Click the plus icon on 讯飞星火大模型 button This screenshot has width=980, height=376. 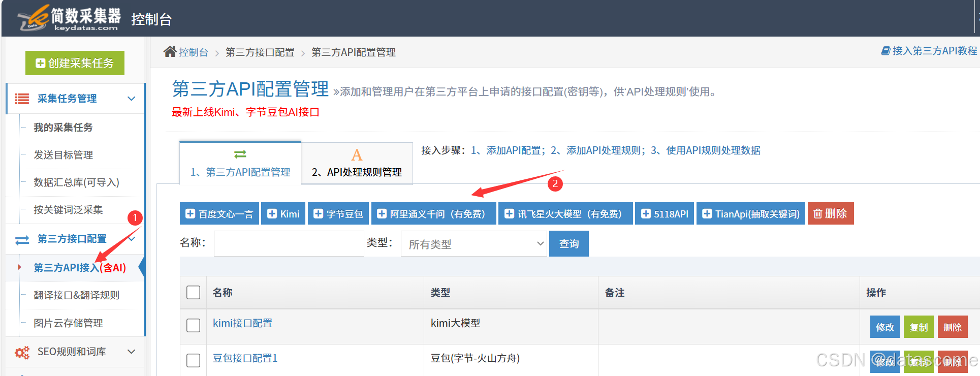pyautogui.click(x=509, y=214)
